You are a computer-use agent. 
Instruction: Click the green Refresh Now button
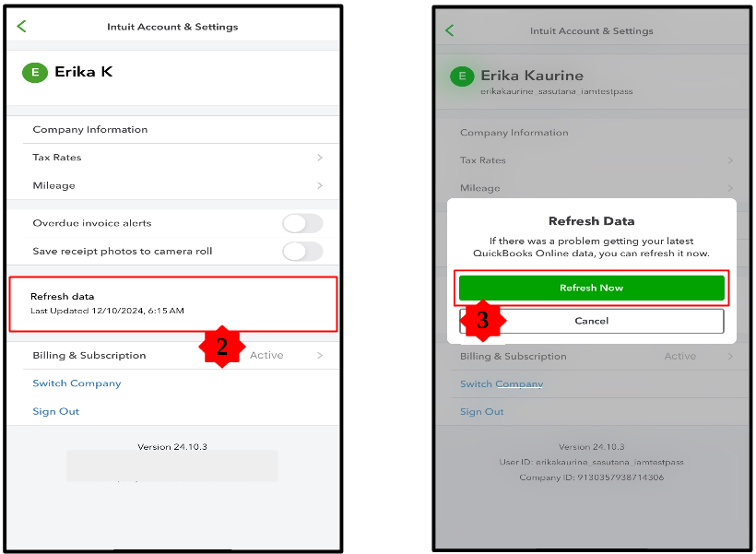[x=592, y=288]
